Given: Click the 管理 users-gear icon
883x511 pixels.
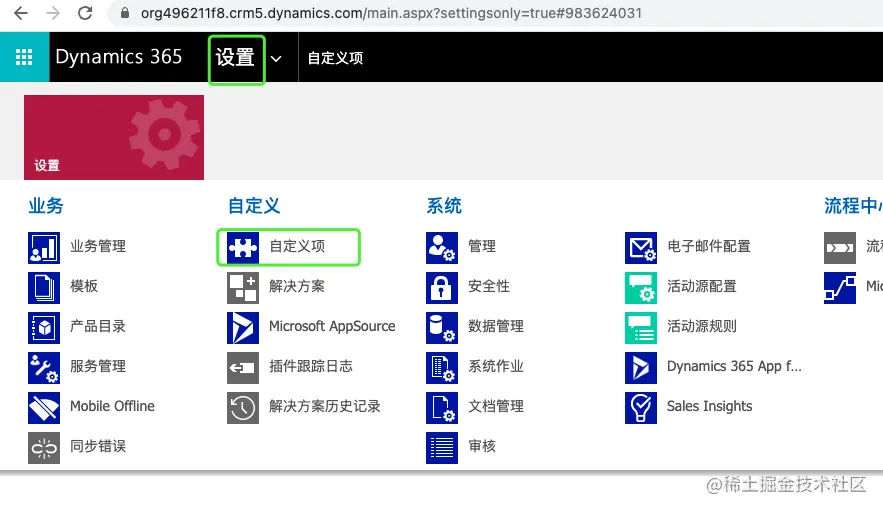Looking at the screenshot, I should [x=442, y=247].
